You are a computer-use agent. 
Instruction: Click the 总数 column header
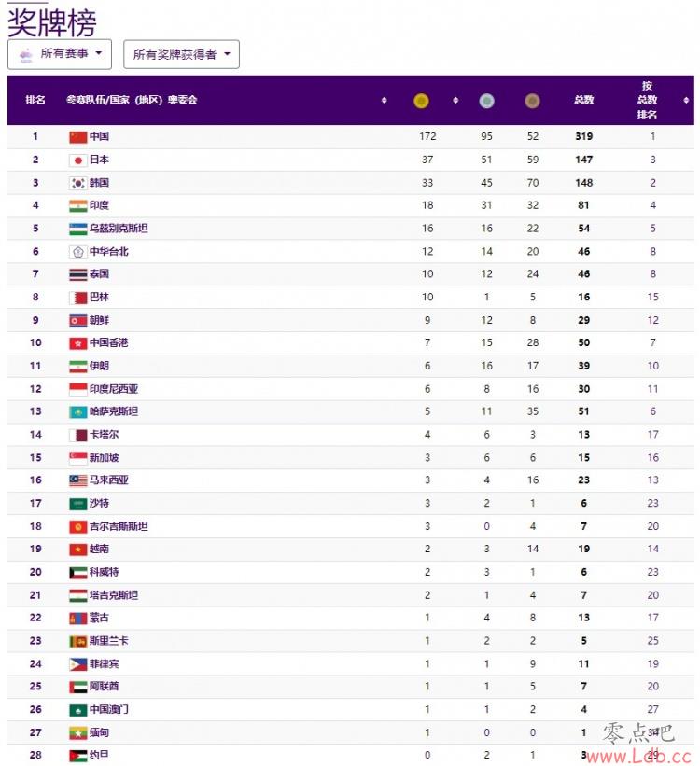click(x=583, y=100)
